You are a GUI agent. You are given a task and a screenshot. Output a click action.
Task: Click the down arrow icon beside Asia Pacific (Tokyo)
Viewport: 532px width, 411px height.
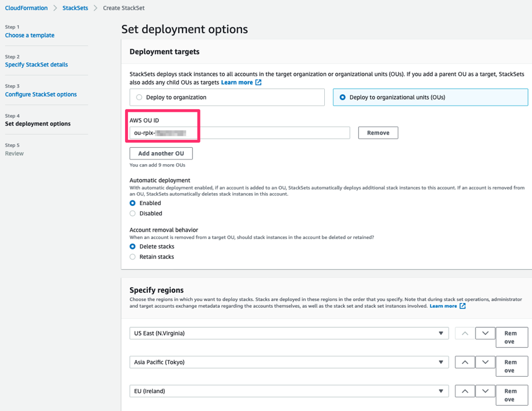click(x=485, y=362)
